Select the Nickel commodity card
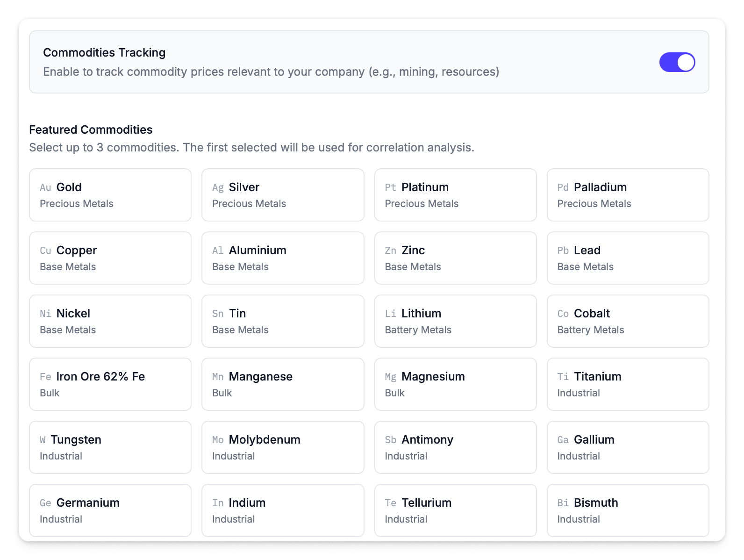The image size is (744, 560). coord(110,321)
